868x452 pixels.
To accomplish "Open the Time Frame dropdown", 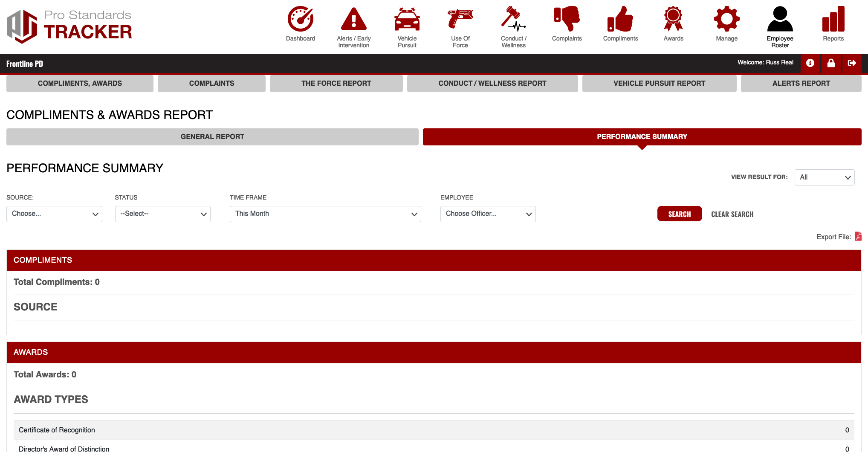I will [325, 214].
